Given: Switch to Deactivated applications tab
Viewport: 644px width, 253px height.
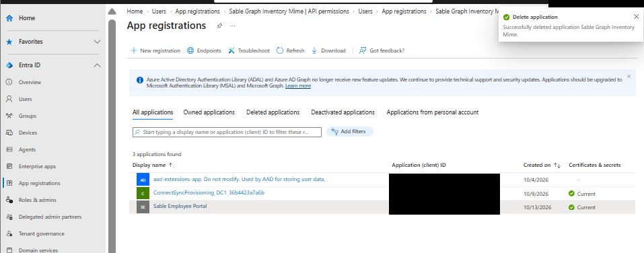Looking at the screenshot, I should pos(343,112).
